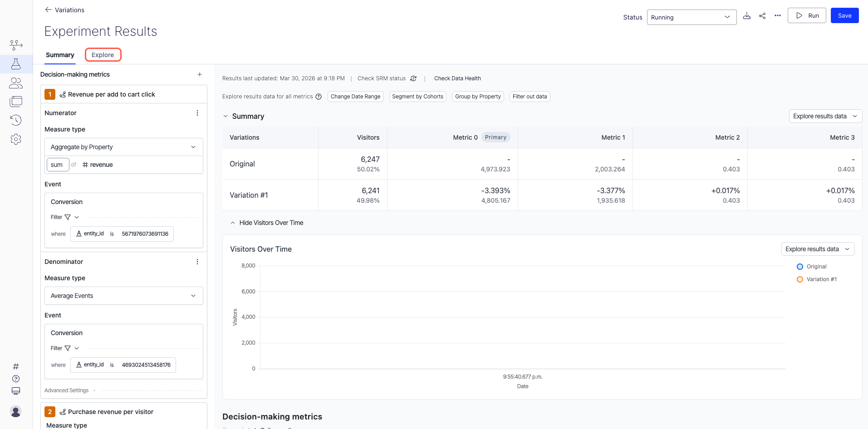Click the Numerator three-dot options menu
Viewport: 868px width, 429px height.
coord(197,113)
